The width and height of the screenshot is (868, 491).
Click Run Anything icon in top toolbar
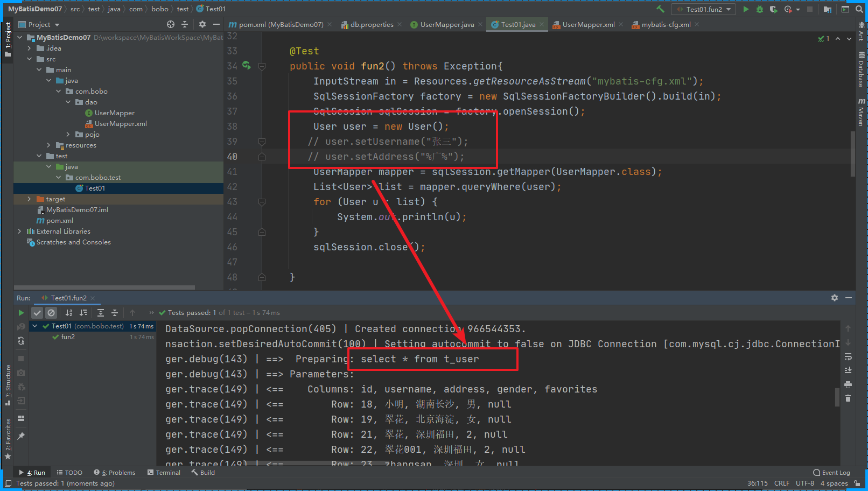pyautogui.click(x=845, y=9)
